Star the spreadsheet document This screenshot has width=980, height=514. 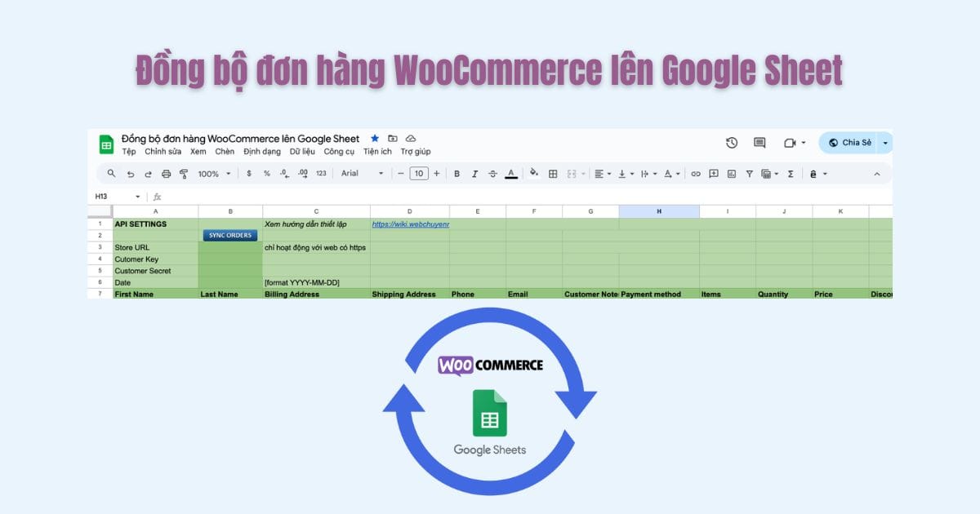tap(374, 138)
